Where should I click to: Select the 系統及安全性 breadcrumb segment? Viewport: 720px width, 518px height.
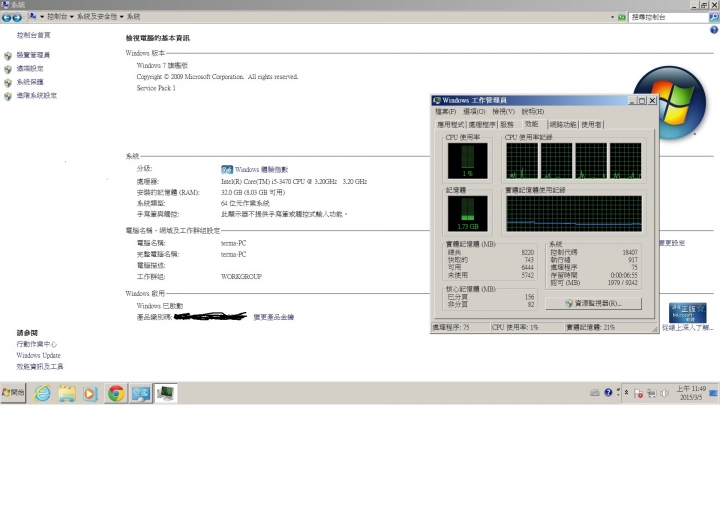(97, 17)
